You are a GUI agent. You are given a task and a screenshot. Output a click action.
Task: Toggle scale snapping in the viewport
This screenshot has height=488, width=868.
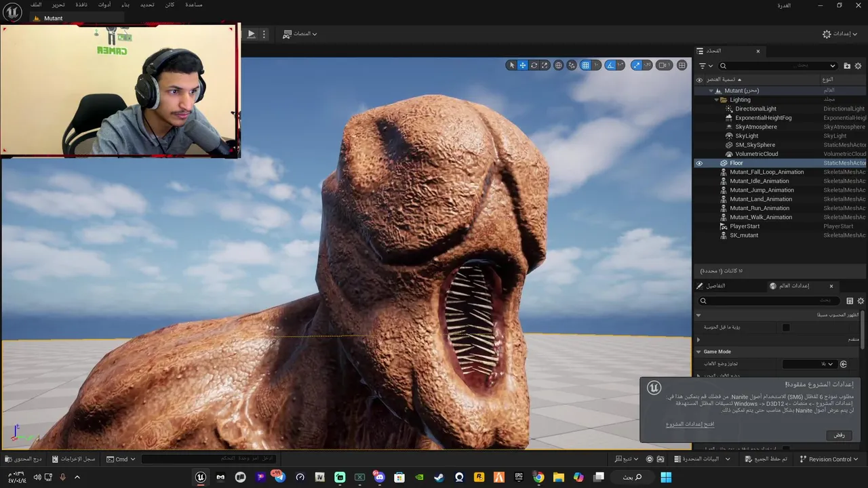click(x=636, y=65)
